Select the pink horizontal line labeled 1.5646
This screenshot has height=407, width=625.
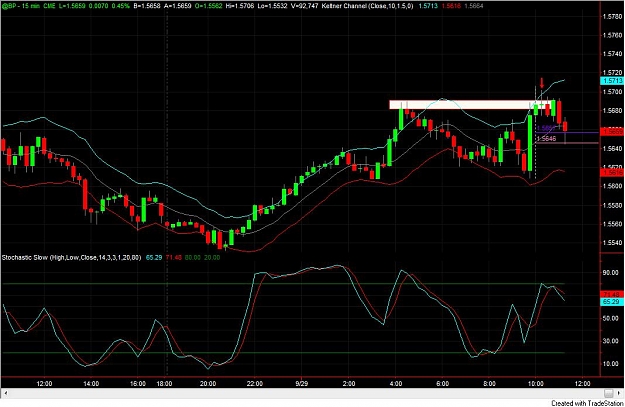[x=567, y=142]
